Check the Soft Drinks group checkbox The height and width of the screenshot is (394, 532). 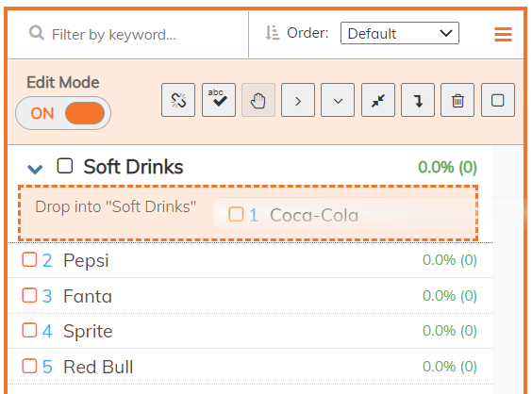[x=65, y=166]
